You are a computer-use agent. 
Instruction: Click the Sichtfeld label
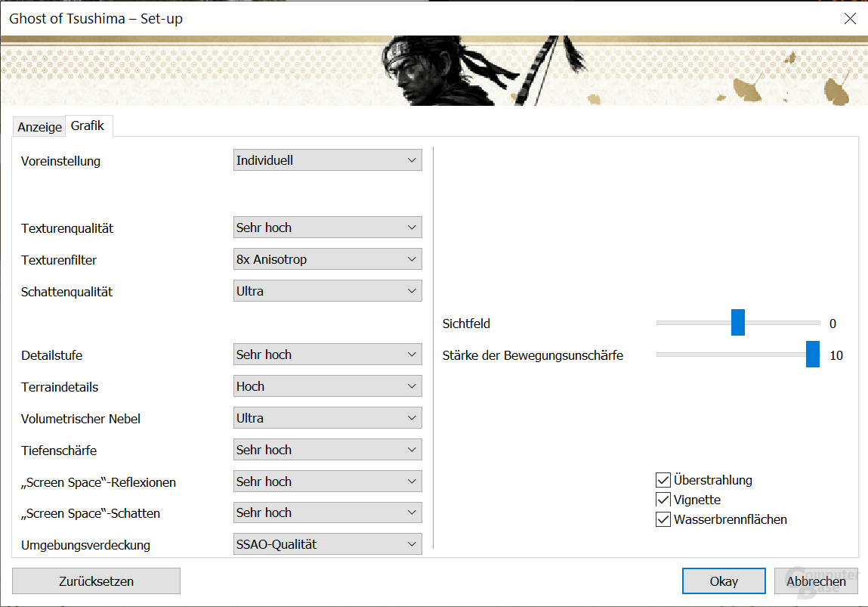[466, 324]
